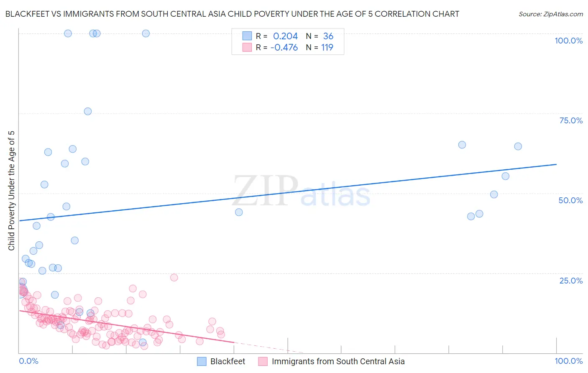Click the N = 119 sample count

pos(327,48)
